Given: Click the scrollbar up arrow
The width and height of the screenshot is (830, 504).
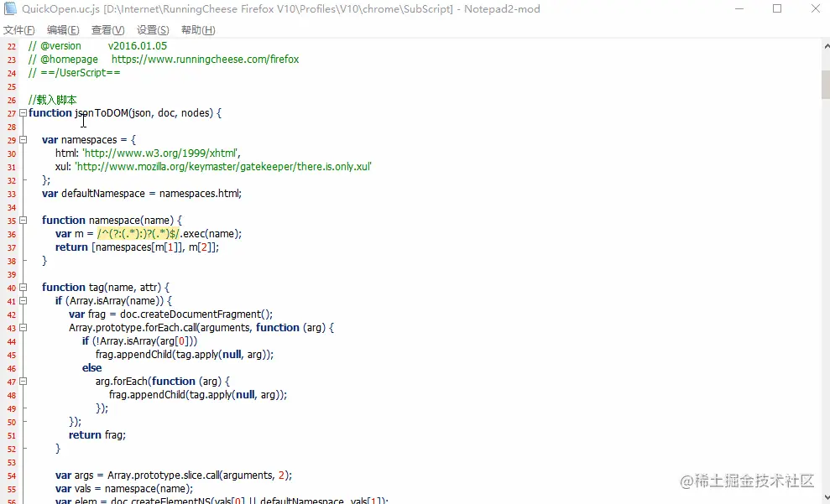Looking at the screenshot, I should [827, 46].
